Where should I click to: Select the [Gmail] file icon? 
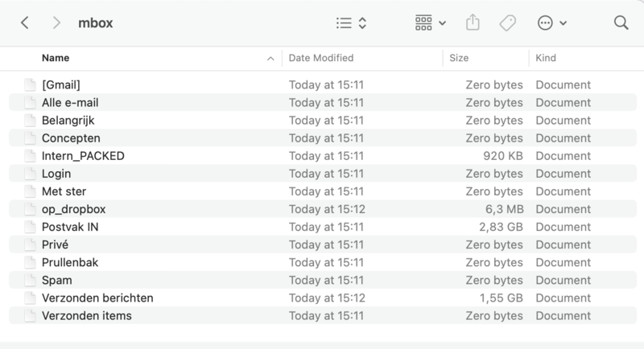(x=31, y=85)
